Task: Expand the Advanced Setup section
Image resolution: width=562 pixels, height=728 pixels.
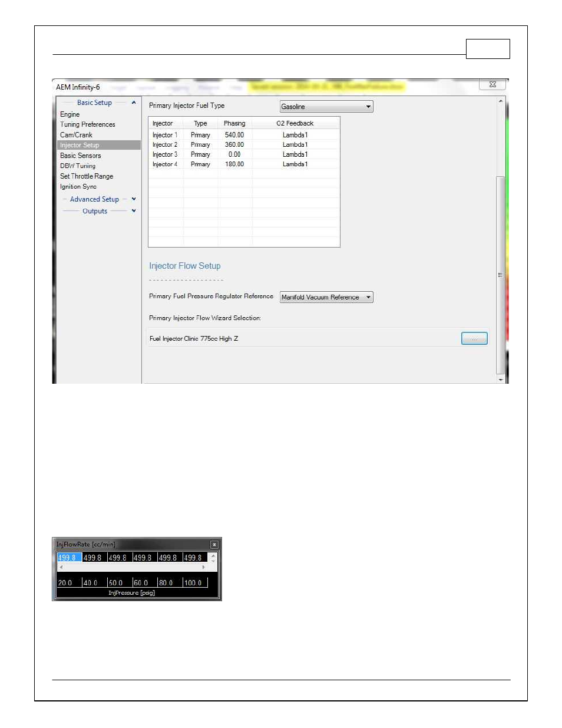Action: coord(134,199)
